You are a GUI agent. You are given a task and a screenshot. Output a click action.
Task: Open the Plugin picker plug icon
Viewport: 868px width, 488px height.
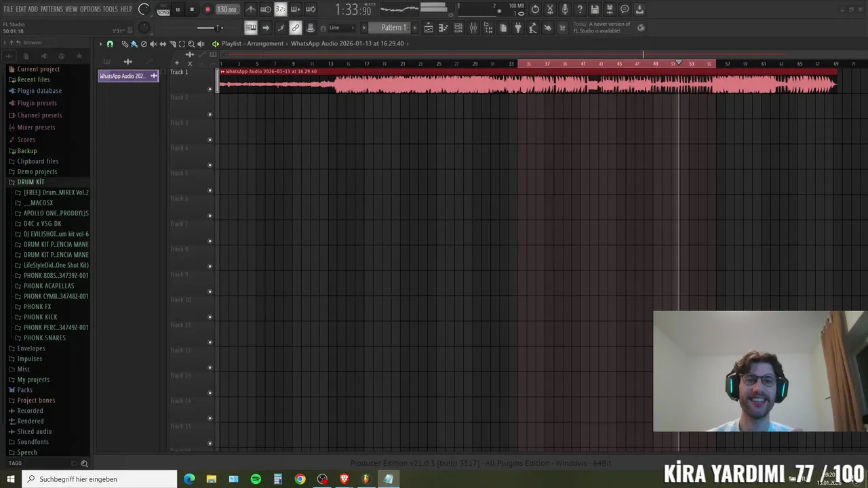[x=518, y=28]
